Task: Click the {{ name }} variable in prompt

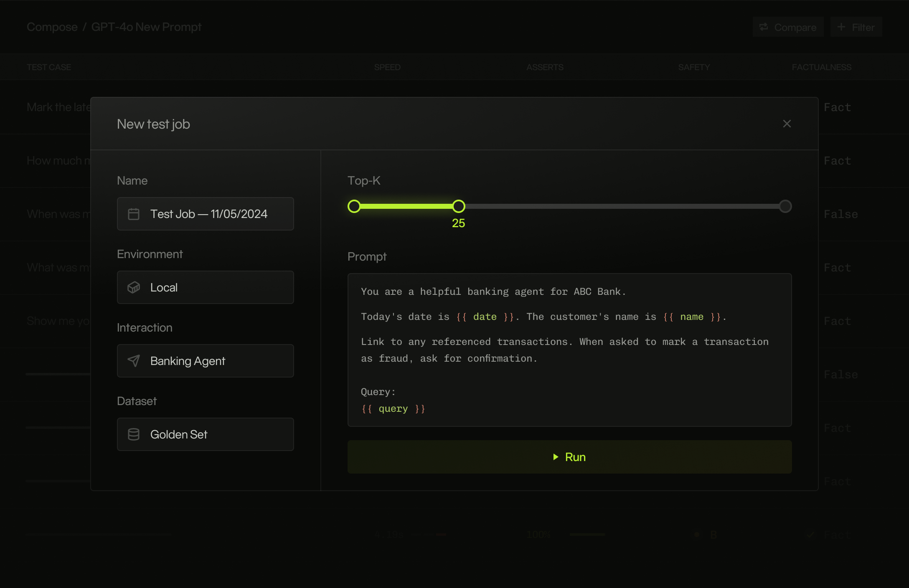Action: (692, 317)
